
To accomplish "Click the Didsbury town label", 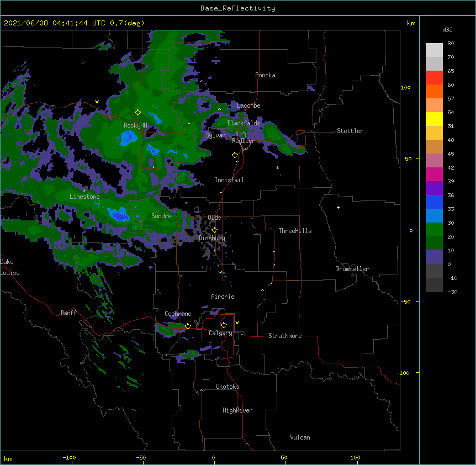I will click(212, 238).
